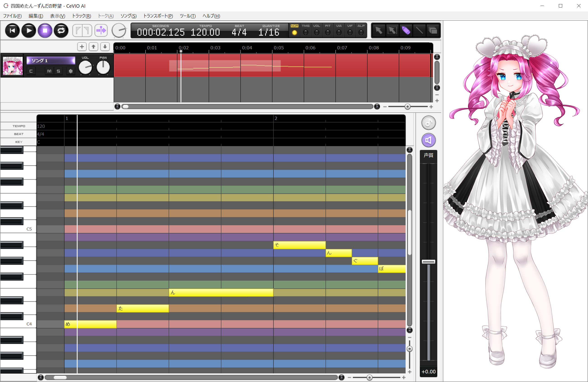Viewport: 588px width, 382px height.
Task: Select the pencil note-drawing tool
Action: click(x=406, y=31)
